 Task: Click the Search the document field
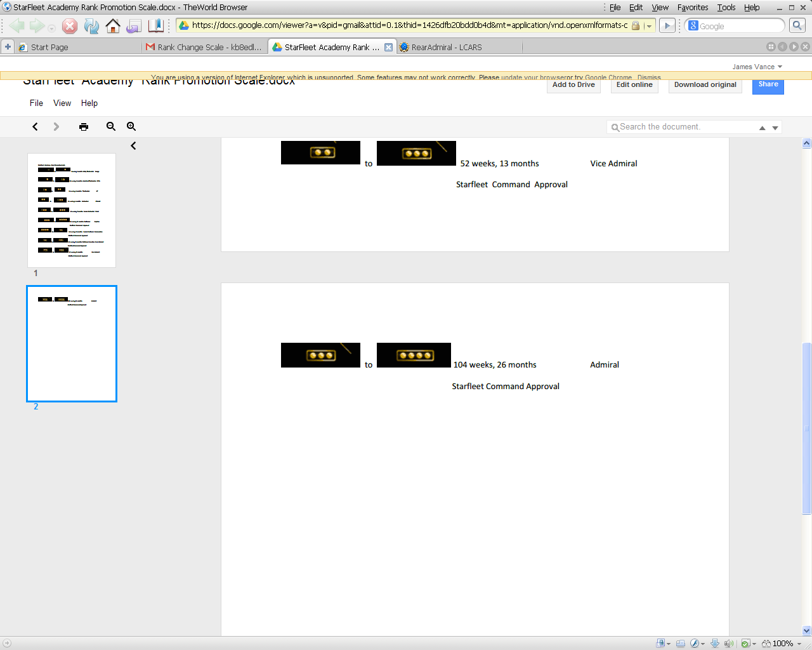[681, 127]
